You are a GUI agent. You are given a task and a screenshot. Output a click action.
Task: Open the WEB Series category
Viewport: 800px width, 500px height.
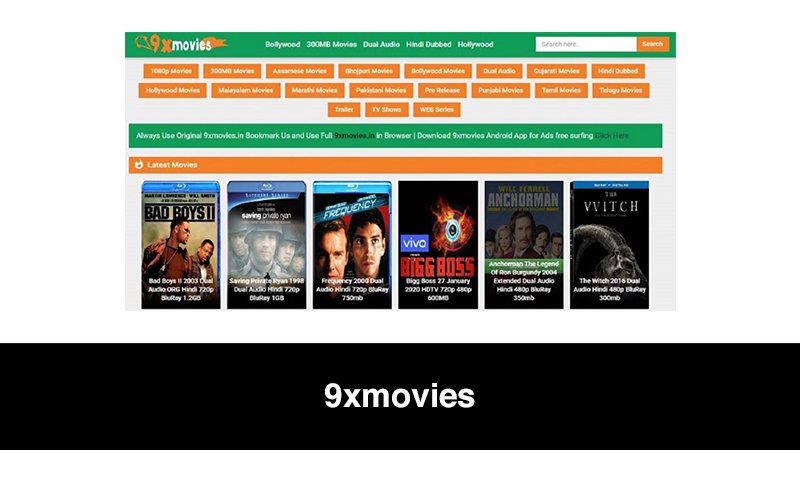(437, 110)
